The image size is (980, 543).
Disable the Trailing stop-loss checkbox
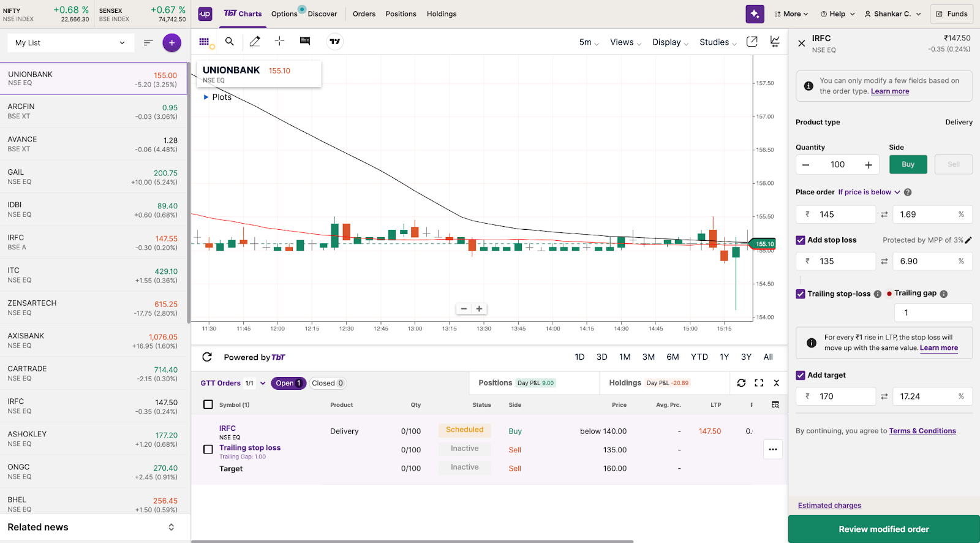[x=801, y=294]
